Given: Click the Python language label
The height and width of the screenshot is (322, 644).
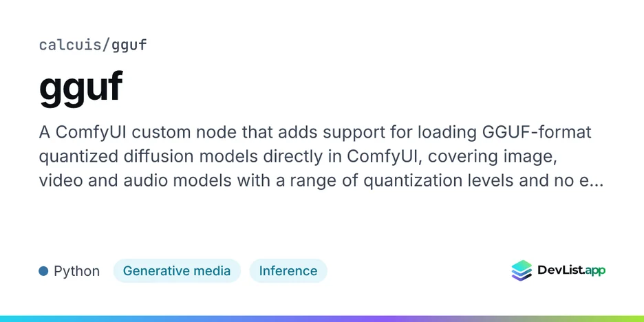Looking at the screenshot, I should coord(77,272).
